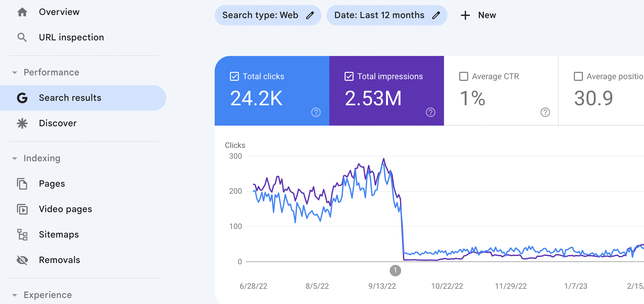
Task: Click the URL inspection magnifier icon
Action: coord(22,38)
